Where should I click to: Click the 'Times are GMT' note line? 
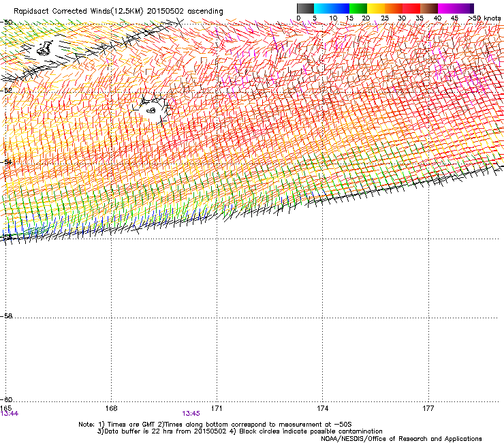click(x=215, y=425)
